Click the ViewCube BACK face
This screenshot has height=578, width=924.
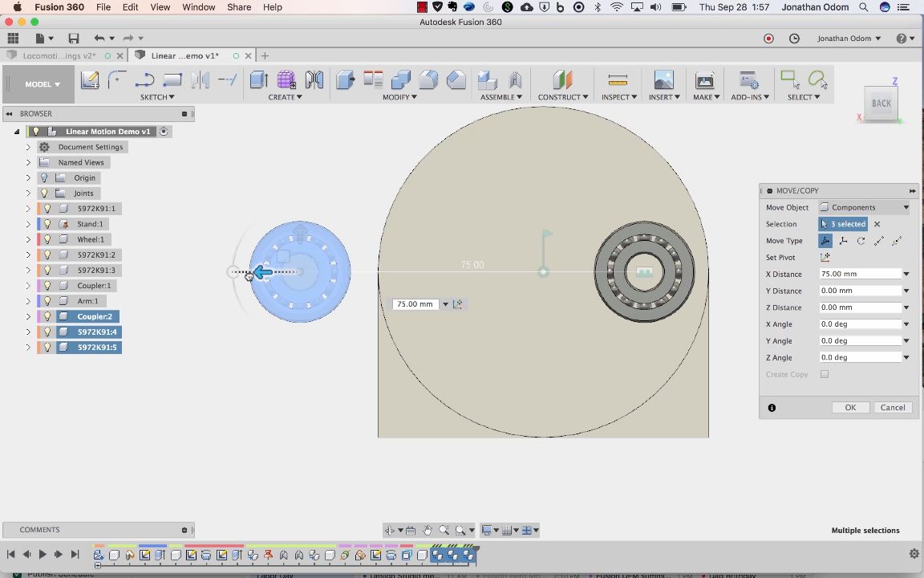881,103
